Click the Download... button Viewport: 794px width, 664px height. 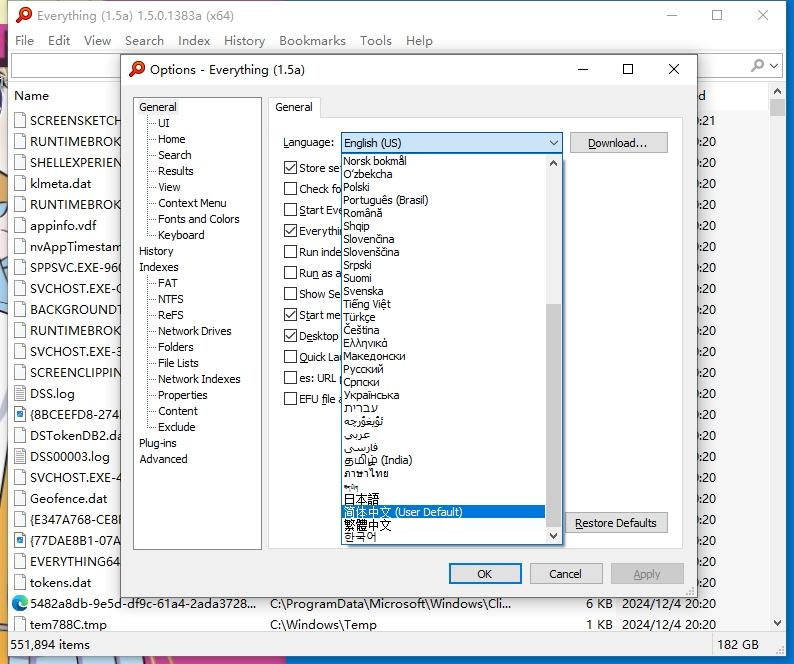618,143
